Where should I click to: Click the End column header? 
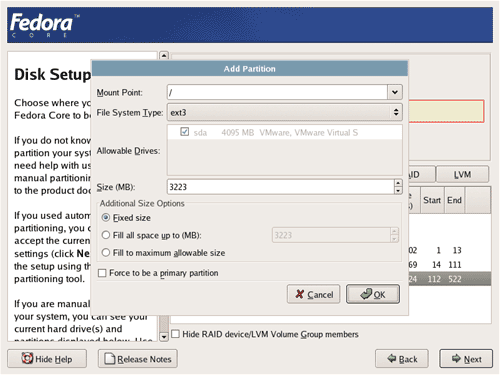(x=454, y=200)
